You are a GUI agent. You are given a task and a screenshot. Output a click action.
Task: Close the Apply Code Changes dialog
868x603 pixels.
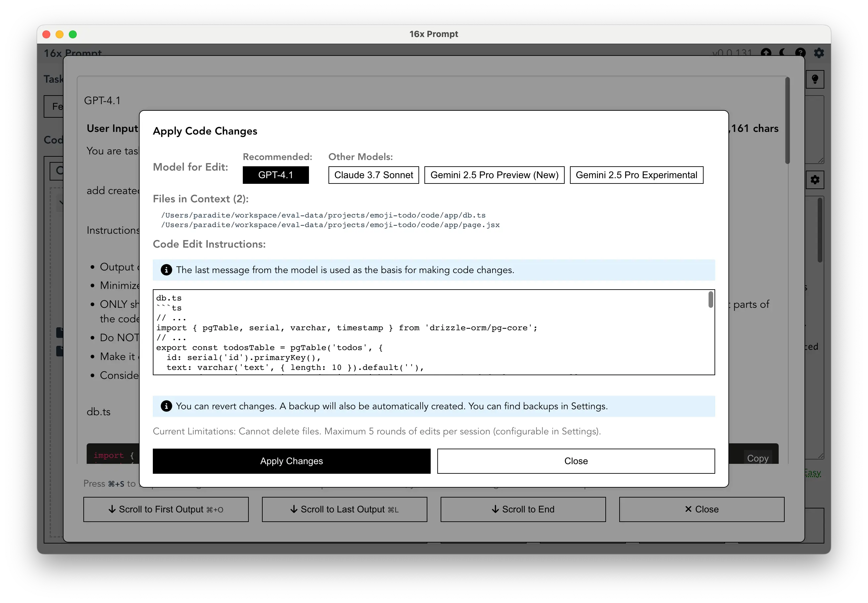coord(576,461)
